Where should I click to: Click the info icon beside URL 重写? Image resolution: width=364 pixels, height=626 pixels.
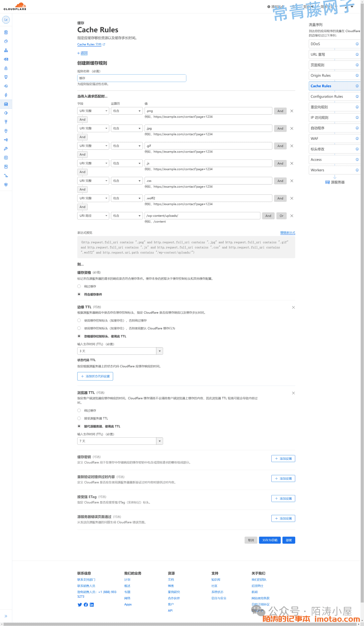357,54
